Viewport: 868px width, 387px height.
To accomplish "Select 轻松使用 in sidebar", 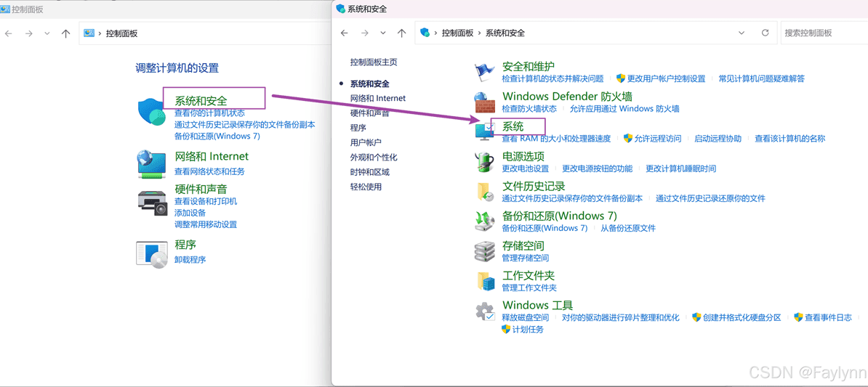I will [x=366, y=187].
